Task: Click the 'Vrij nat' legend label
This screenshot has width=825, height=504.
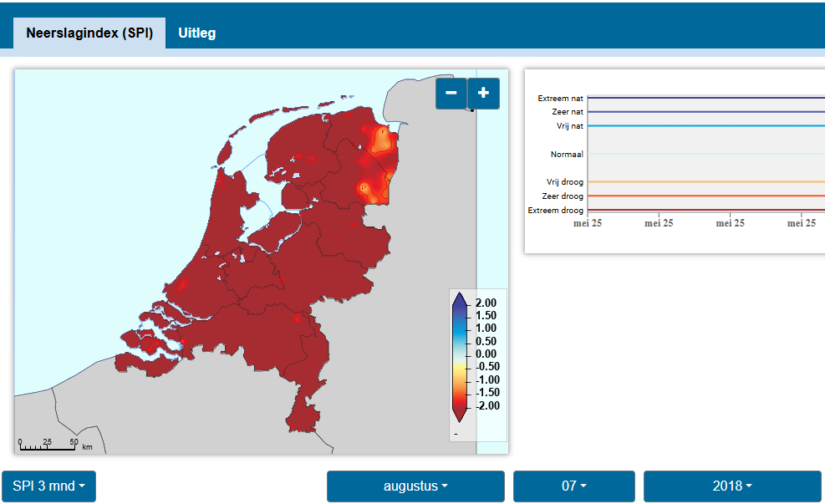Action: coord(570,126)
